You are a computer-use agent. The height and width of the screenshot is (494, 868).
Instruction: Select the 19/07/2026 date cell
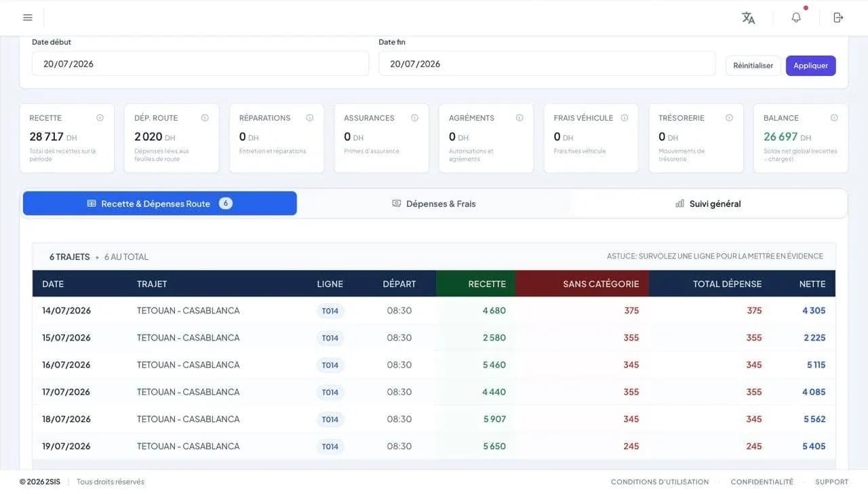click(66, 446)
